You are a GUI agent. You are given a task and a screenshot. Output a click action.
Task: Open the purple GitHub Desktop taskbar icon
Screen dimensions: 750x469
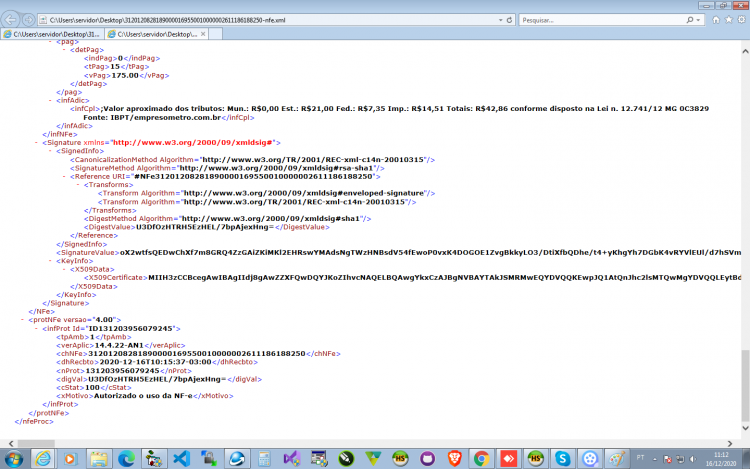click(428, 459)
